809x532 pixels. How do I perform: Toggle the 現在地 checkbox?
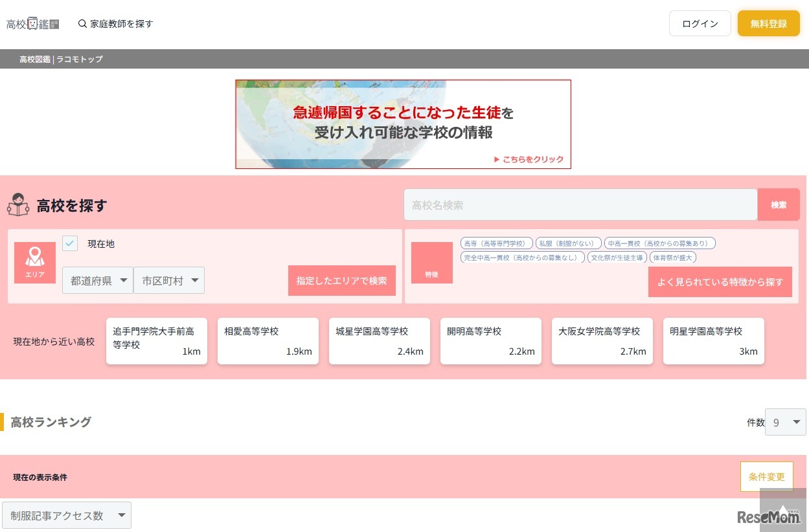point(70,243)
